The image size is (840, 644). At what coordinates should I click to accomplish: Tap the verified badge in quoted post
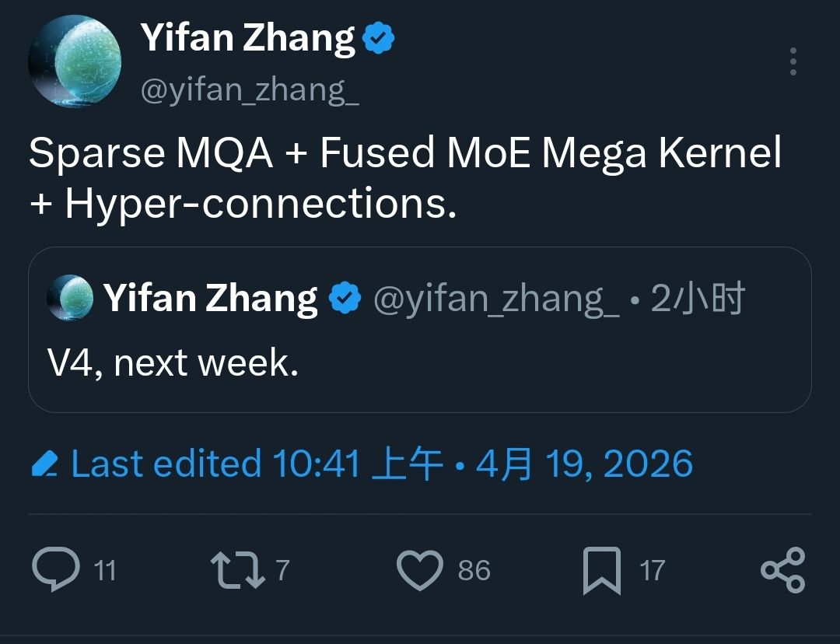[x=345, y=299]
